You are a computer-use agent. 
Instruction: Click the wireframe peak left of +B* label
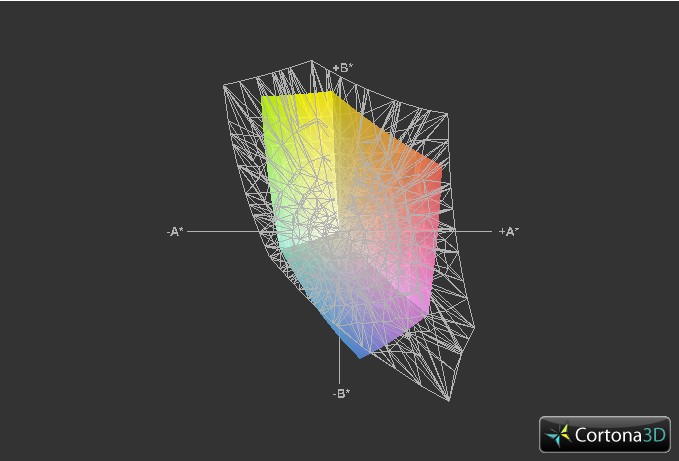pyautogui.click(x=311, y=61)
